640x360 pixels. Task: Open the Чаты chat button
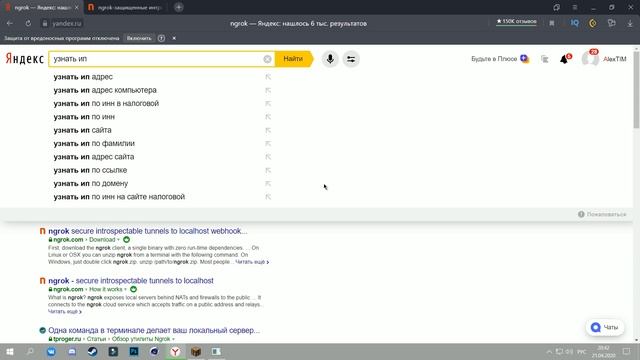pyautogui.click(x=605, y=327)
